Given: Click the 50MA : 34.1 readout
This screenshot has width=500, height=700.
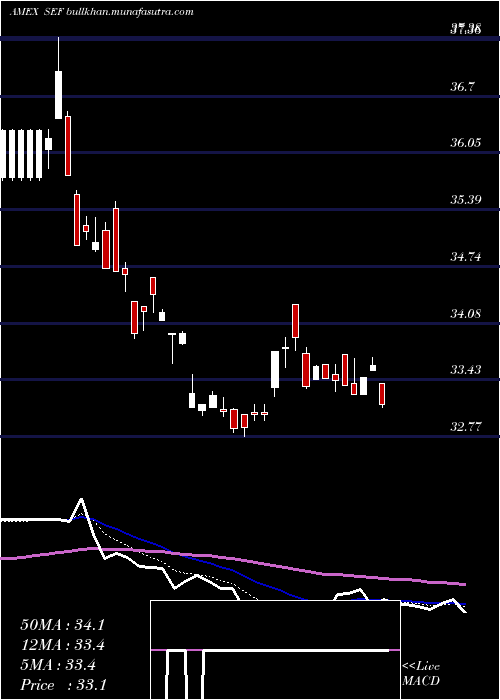Looking at the screenshot, I should (x=62, y=625).
